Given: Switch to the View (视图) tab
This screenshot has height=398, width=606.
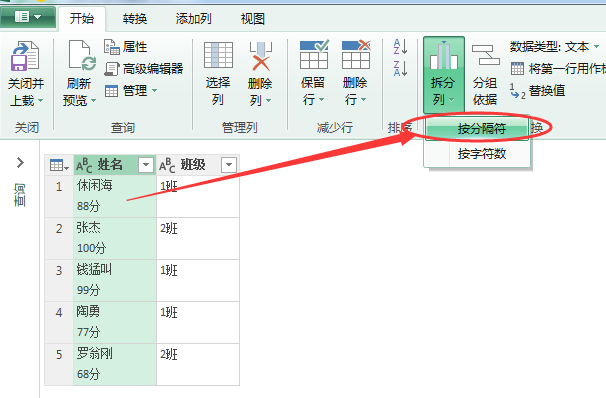Looking at the screenshot, I should point(253,19).
